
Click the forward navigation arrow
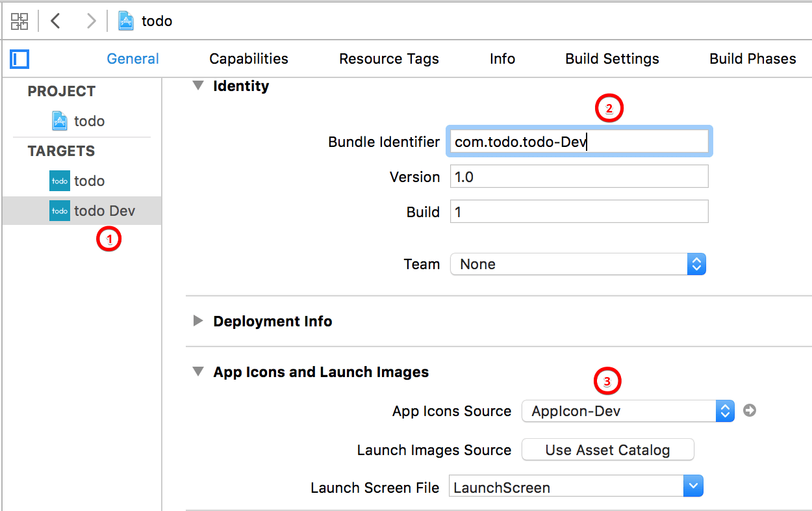(90, 21)
